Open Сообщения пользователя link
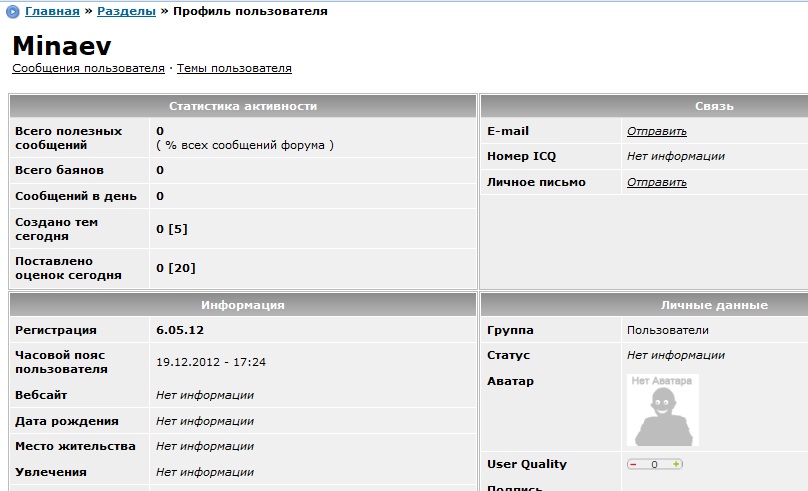Screen dimensions: 808x491 (x=88, y=69)
